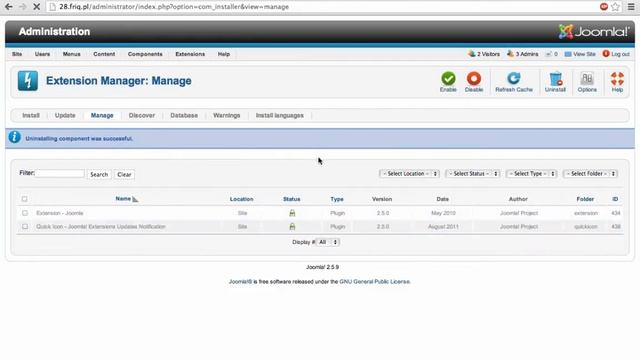Check the Extension - Joomla row checkbox
This screenshot has height=360, width=640.
coord(25,213)
